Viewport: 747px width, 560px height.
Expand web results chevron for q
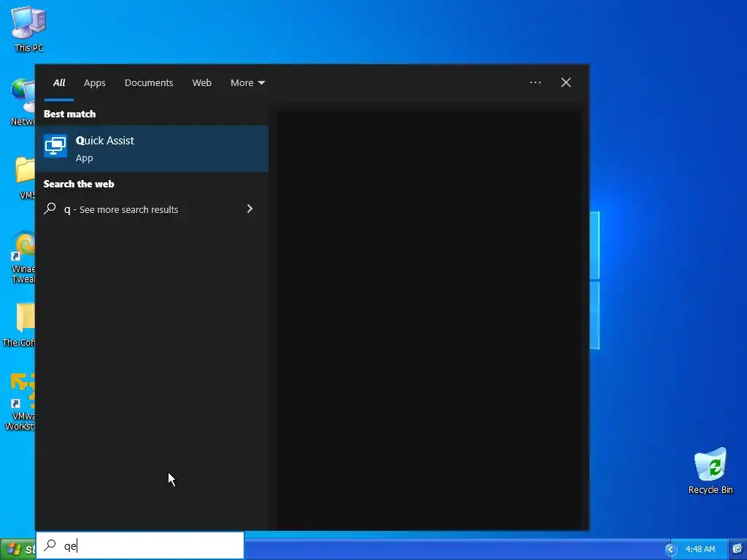point(249,209)
